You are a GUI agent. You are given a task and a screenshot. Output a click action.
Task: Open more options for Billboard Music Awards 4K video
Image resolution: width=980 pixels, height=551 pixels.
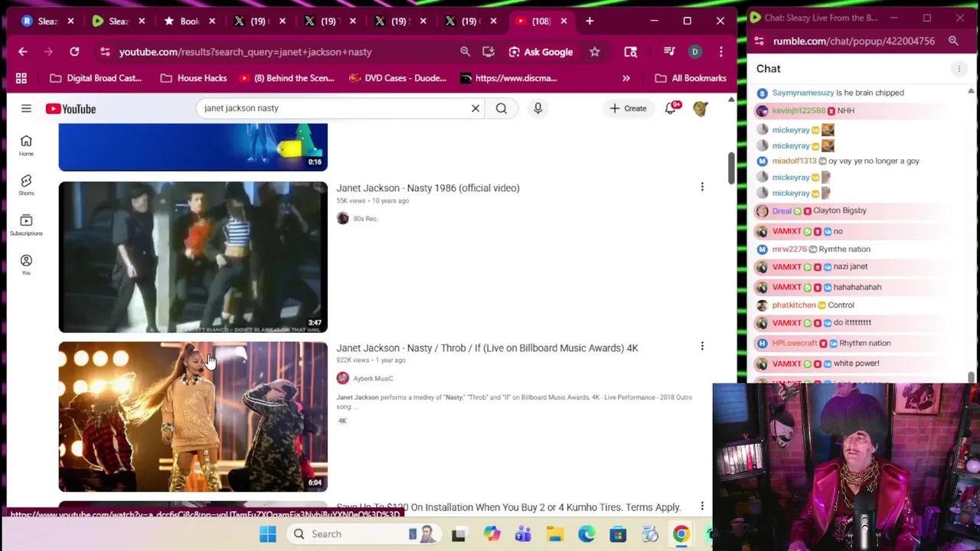pos(702,347)
